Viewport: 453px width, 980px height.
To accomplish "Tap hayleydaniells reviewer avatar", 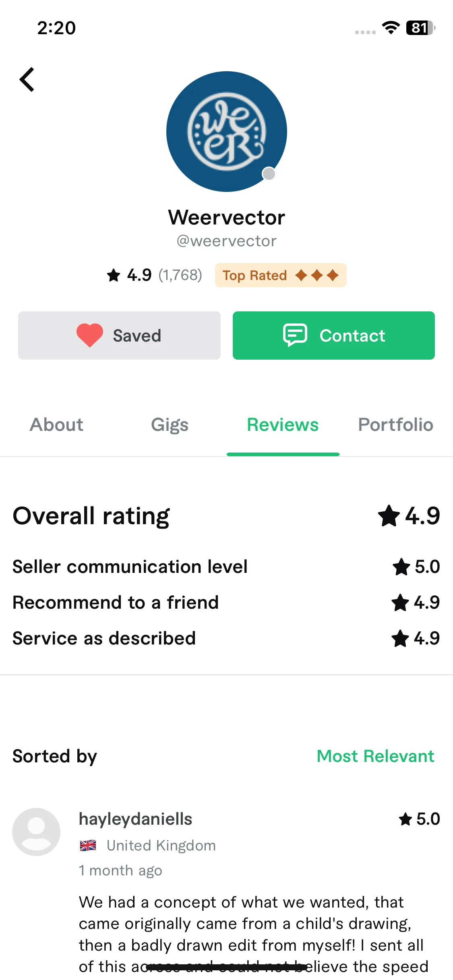I will [36, 832].
